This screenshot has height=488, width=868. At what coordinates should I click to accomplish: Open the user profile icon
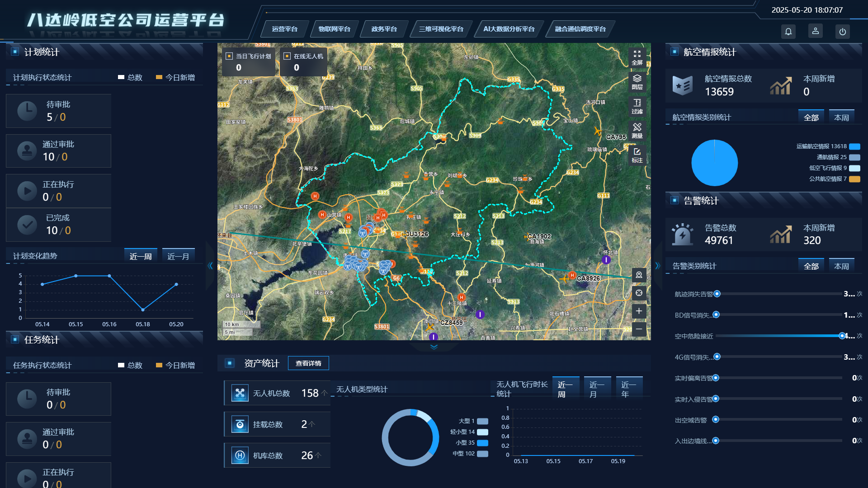[x=815, y=31]
